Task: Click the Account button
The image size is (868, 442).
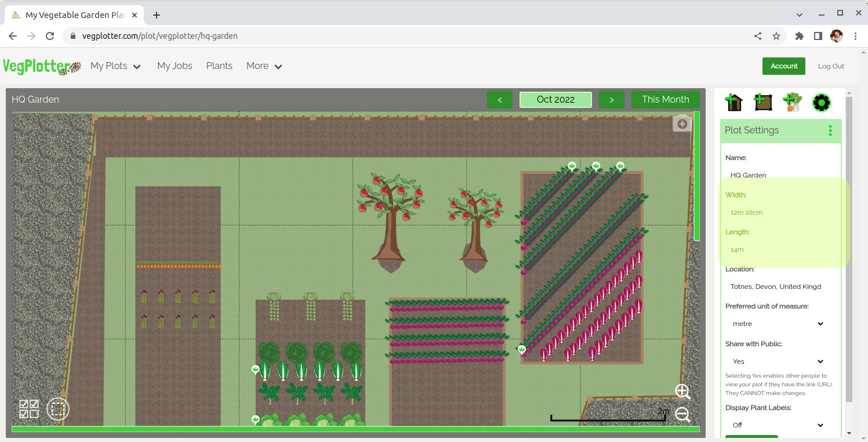Action: 784,66
